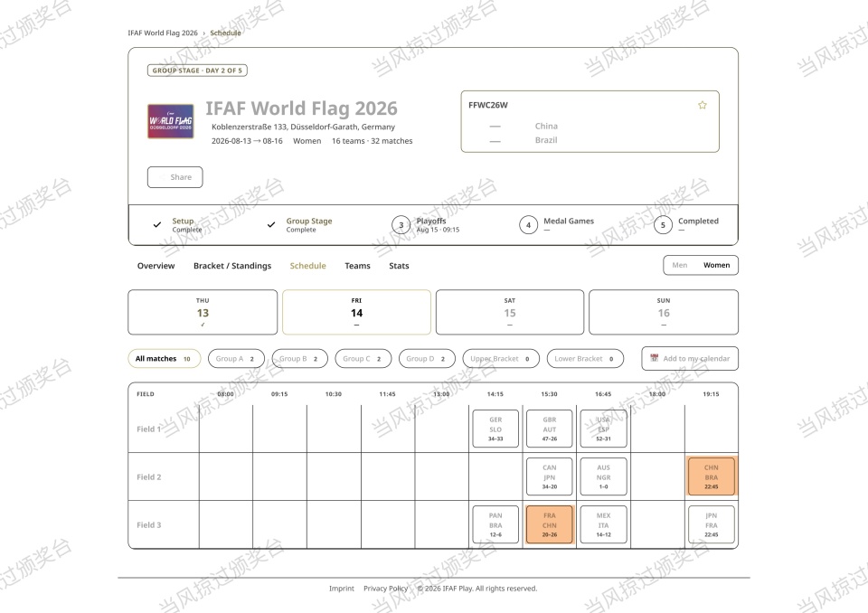Viewport: 868px width, 613px height.
Task: Open AUS vs NGR match 1-0
Action: 603,476
